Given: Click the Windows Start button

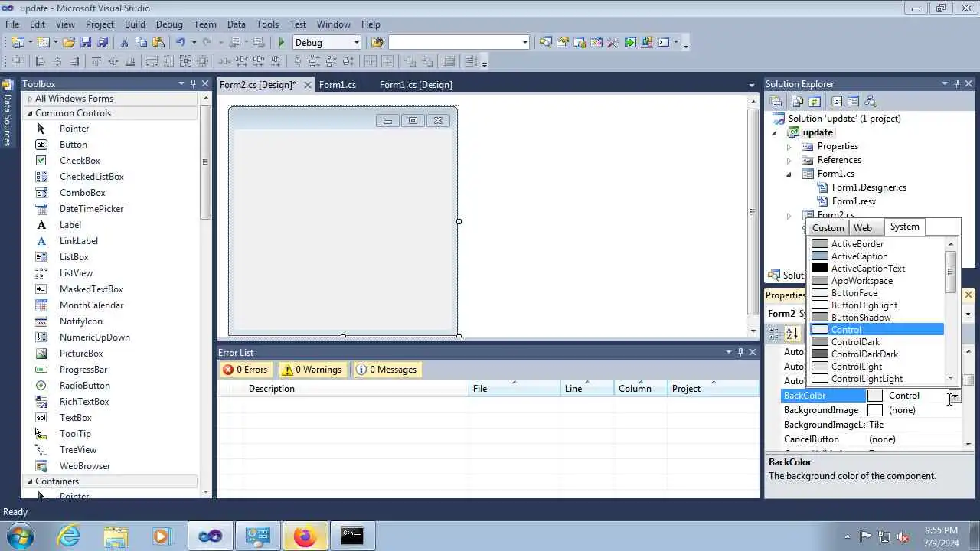Looking at the screenshot, I should point(19,536).
